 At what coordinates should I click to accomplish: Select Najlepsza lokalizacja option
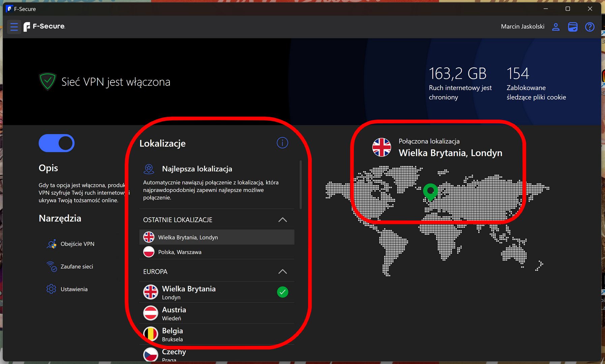217,183
